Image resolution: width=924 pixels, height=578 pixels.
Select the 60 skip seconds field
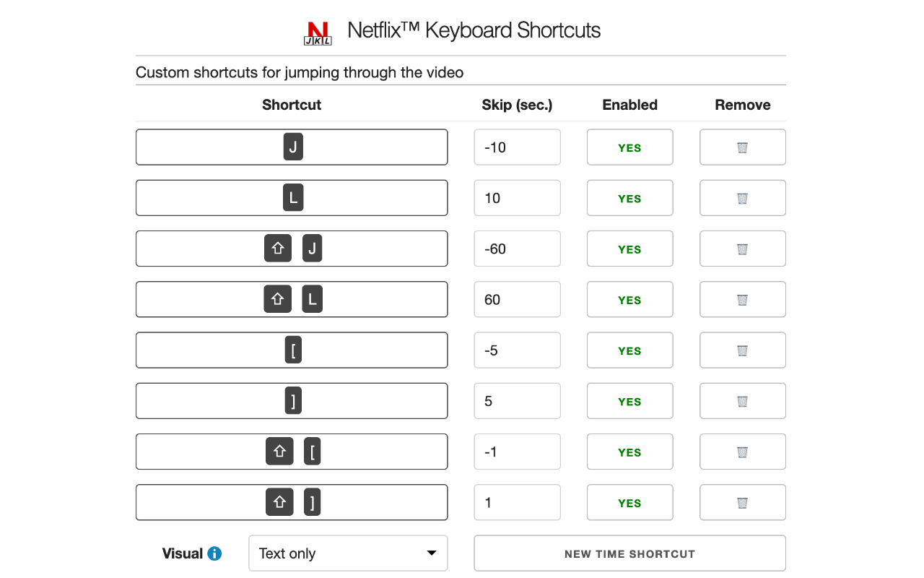517,299
